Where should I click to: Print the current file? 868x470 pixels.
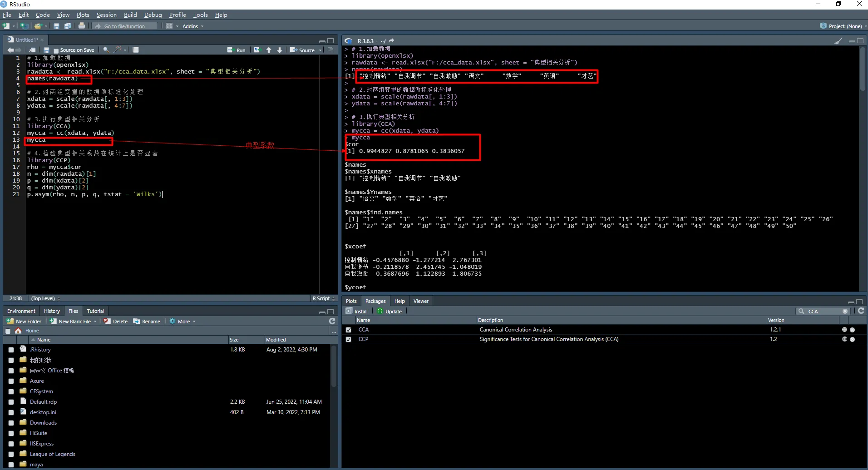point(82,26)
